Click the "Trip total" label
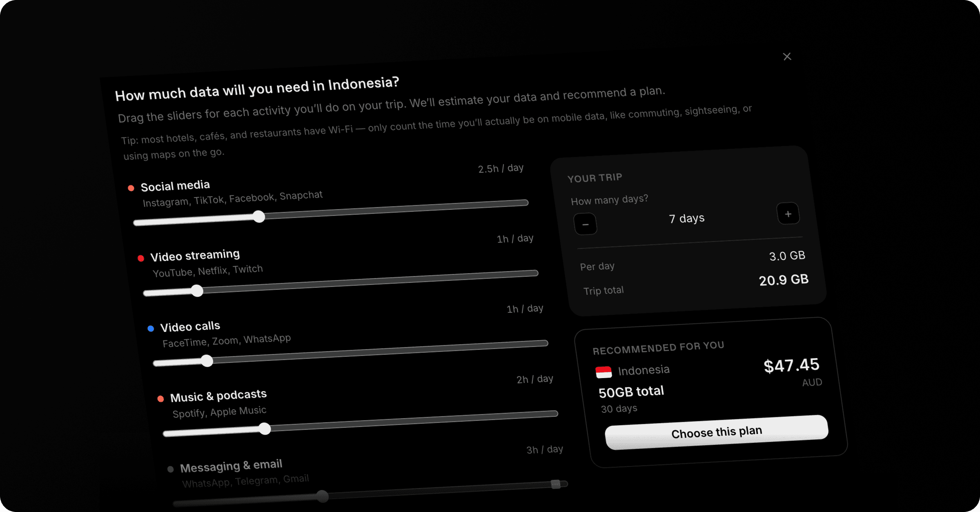This screenshot has height=512, width=980. (x=604, y=291)
